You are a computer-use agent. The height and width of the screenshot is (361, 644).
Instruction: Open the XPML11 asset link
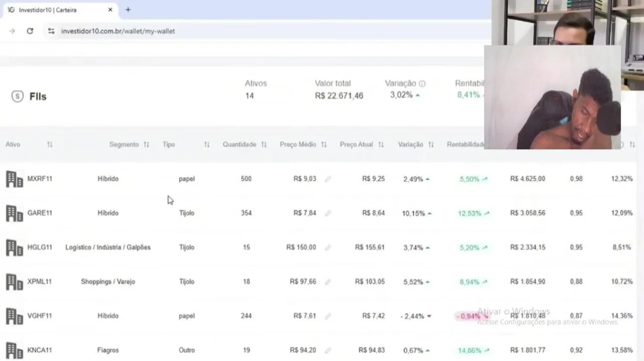40,282
